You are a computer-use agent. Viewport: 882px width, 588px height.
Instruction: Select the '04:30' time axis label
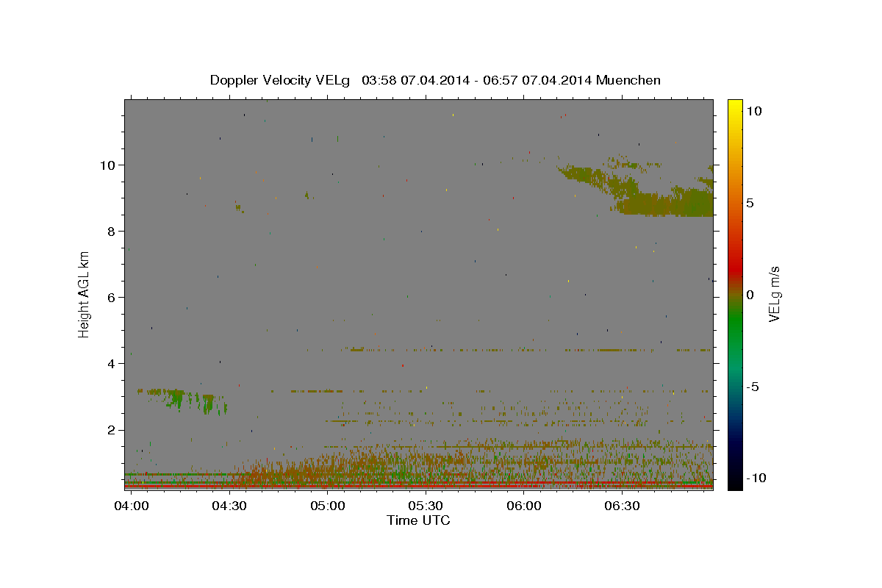(x=229, y=506)
